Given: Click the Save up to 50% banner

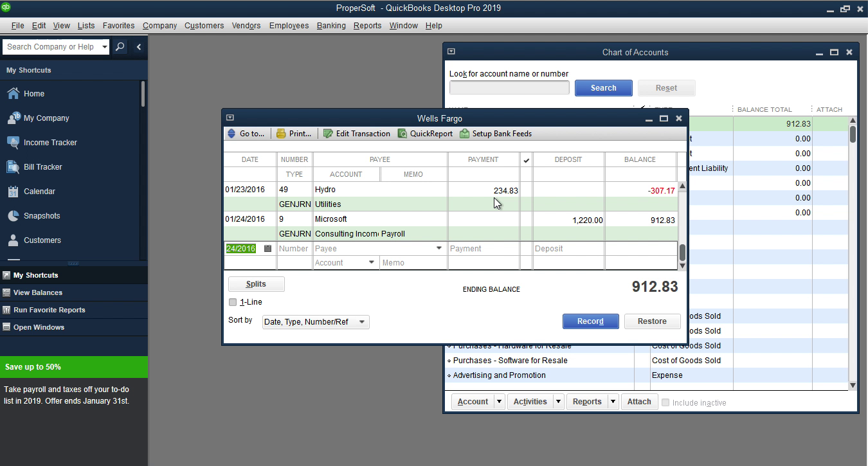Looking at the screenshot, I should click(x=74, y=367).
